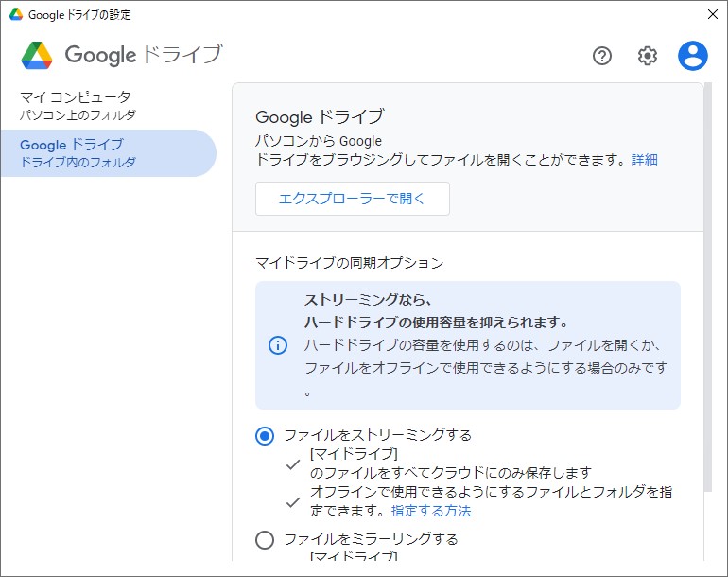Click checkmark beside [マイドライブ] クラウド text
Screen dimensions: 728x577
tap(293, 463)
